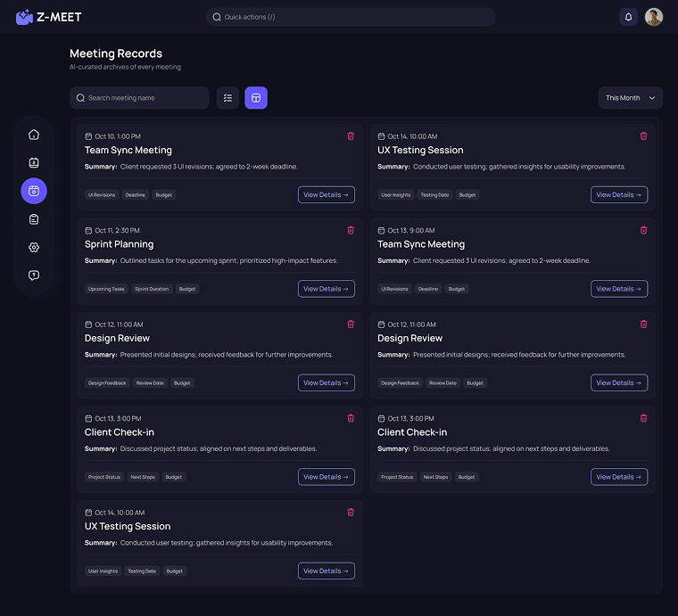
Task: Open the user profile avatar
Action: coord(654,17)
